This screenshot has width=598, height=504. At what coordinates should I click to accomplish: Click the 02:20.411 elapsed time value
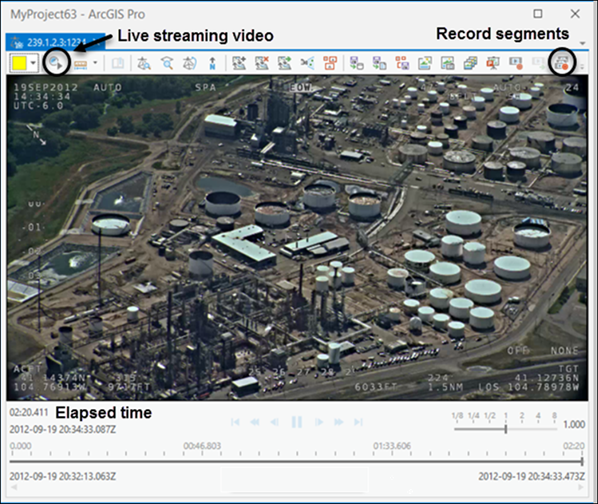tap(29, 413)
